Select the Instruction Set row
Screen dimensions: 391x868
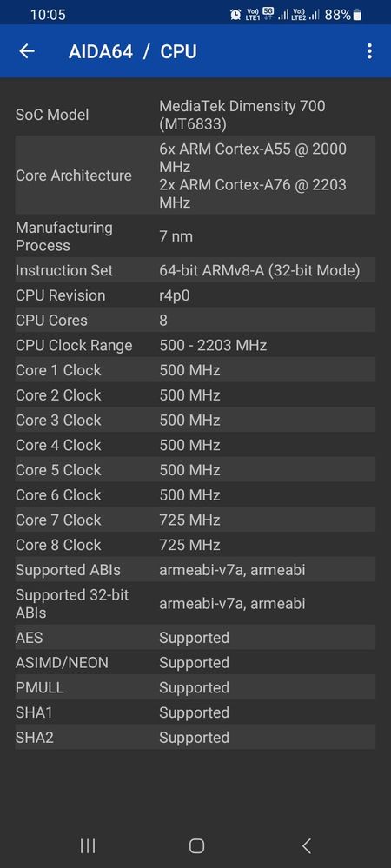pyautogui.click(x=195, y=270)
